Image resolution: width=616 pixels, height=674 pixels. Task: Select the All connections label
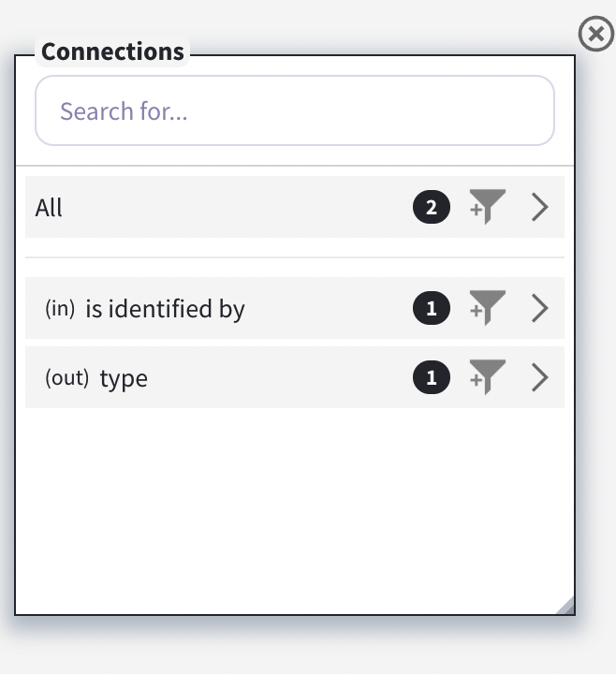click(49, 208)
